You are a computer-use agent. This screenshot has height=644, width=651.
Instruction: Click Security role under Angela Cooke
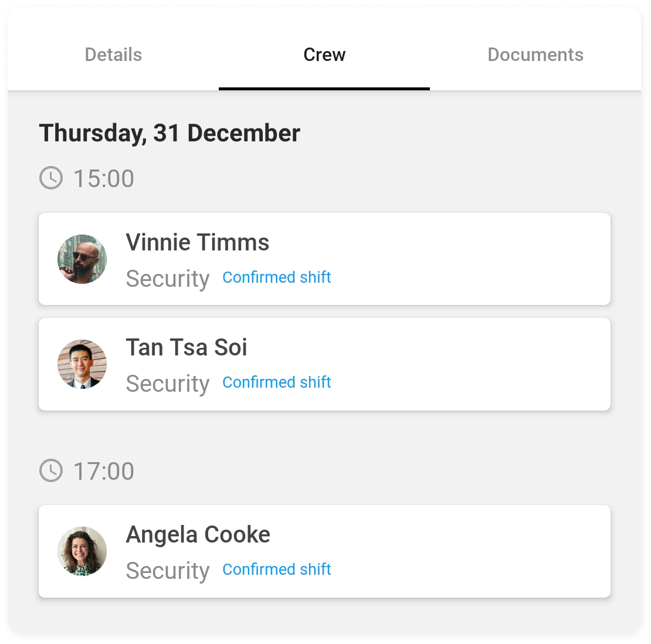[x=168, y=571]
